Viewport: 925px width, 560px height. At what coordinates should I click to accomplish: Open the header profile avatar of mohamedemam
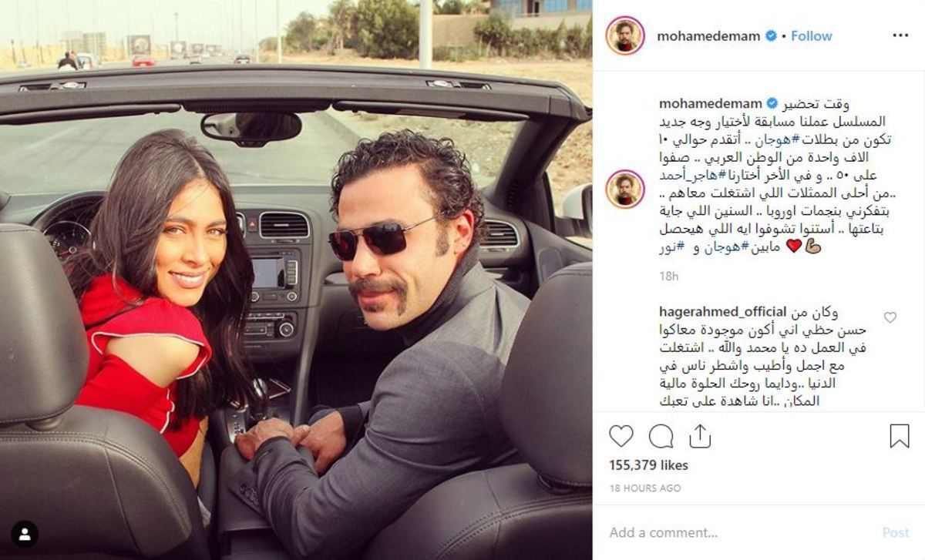click(624, 35)
